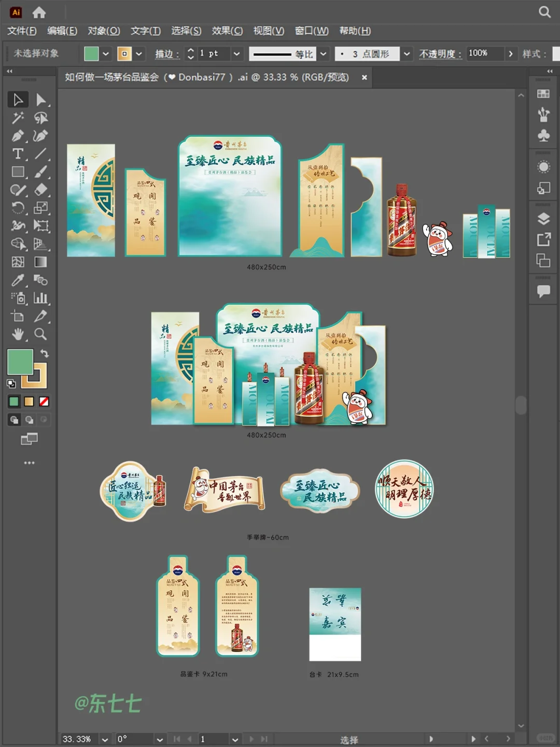560x747 pixels.
Task: Pick the Column Graph tool
Action: coord(40,298)
